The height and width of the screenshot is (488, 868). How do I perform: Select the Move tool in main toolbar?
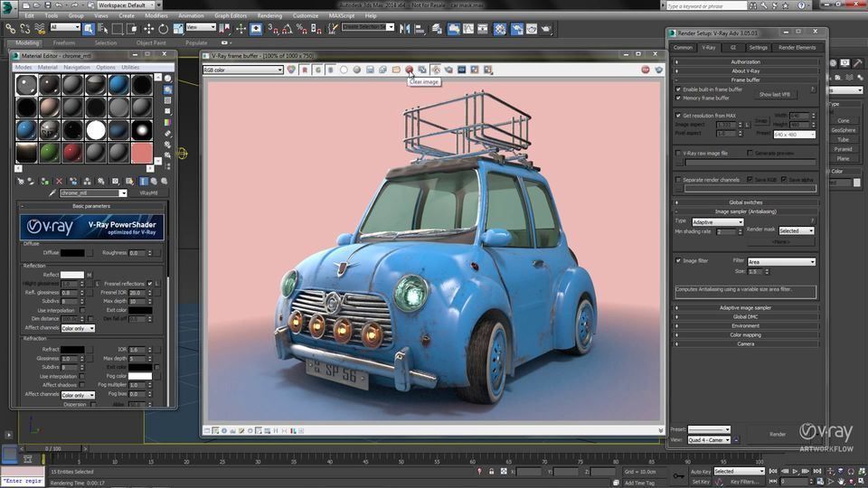point(148,28)
